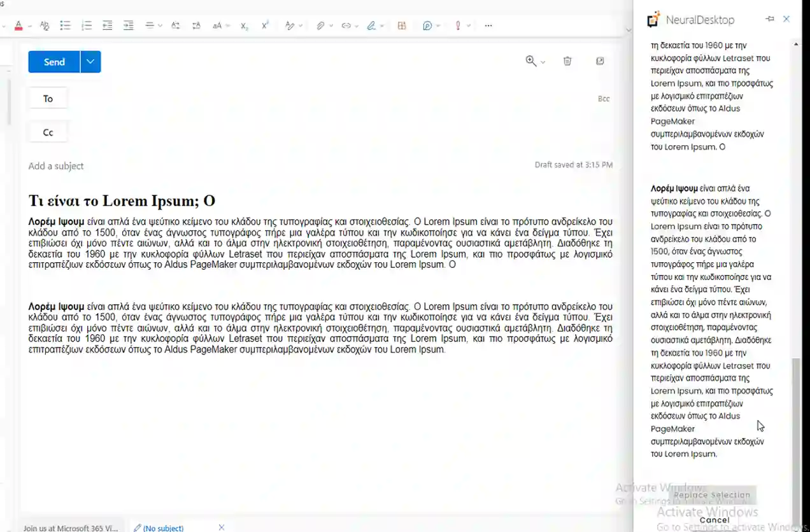Close the (No subject) draft tab

tap(222, 528)
